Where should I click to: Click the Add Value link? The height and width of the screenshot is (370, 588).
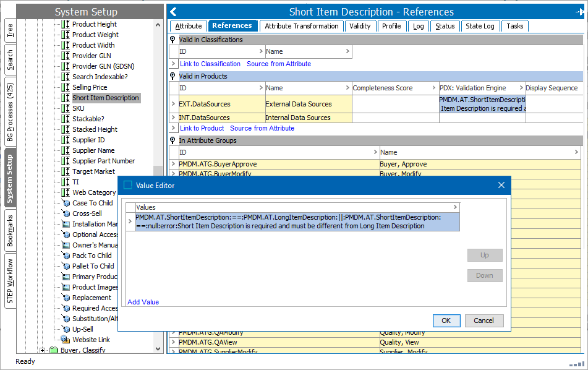click(x=143, y=302)
